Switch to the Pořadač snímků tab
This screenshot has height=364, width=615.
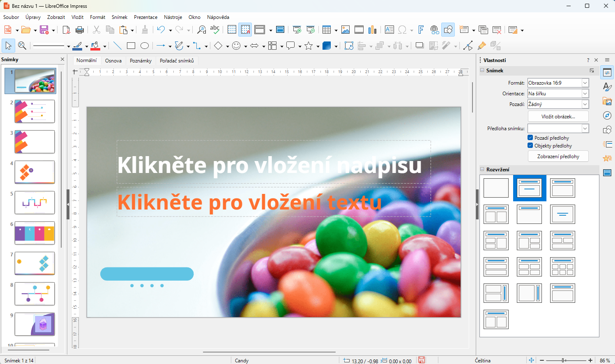177,60
